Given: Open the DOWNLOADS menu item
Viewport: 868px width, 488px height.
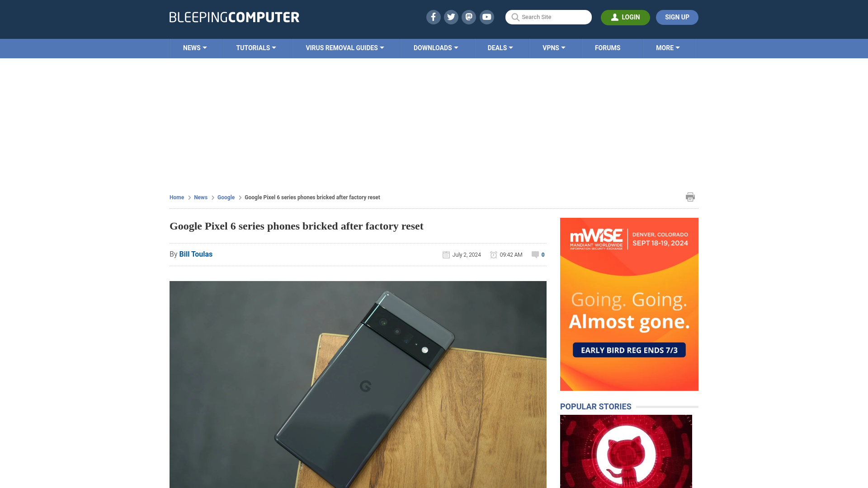Looking at the screenshot, I should [435, 48].
